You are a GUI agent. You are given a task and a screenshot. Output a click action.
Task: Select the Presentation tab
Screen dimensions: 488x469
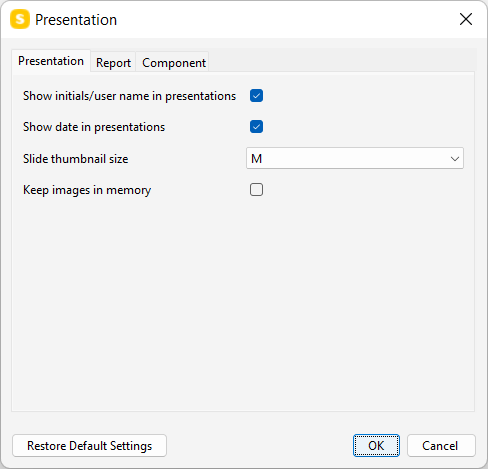tap(51, 61)
